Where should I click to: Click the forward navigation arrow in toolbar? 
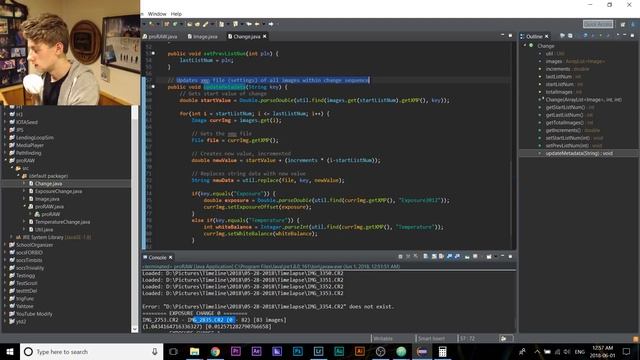point(271,24)
